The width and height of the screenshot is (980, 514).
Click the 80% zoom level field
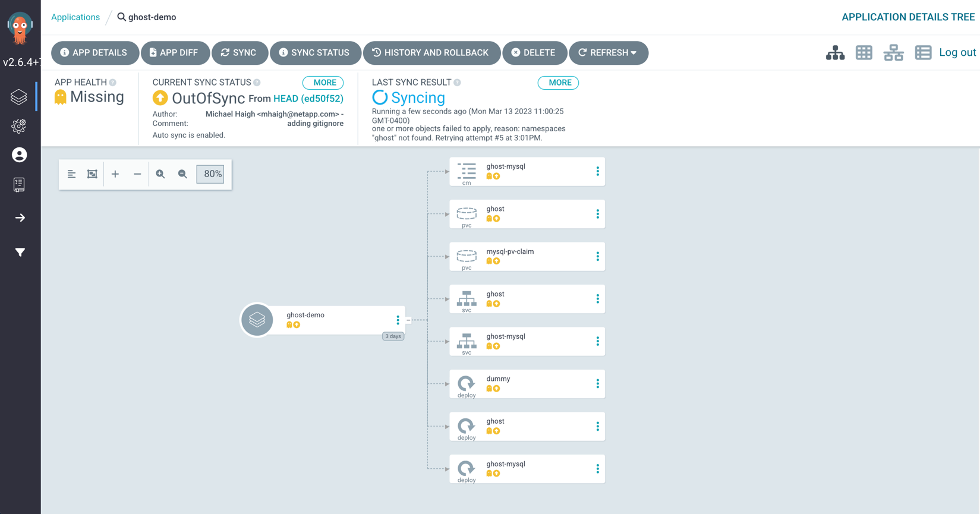tap(210, 174)
